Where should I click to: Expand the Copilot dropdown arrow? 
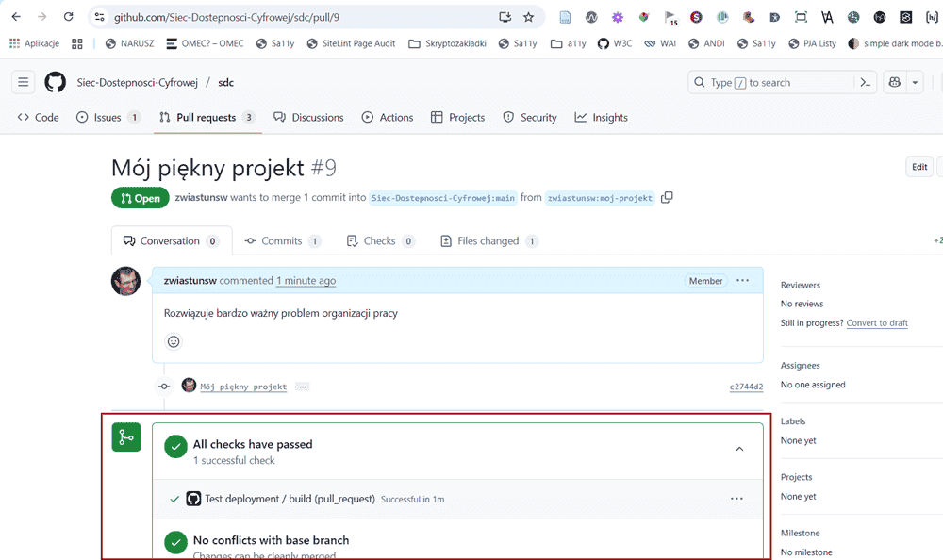point(915,82)
